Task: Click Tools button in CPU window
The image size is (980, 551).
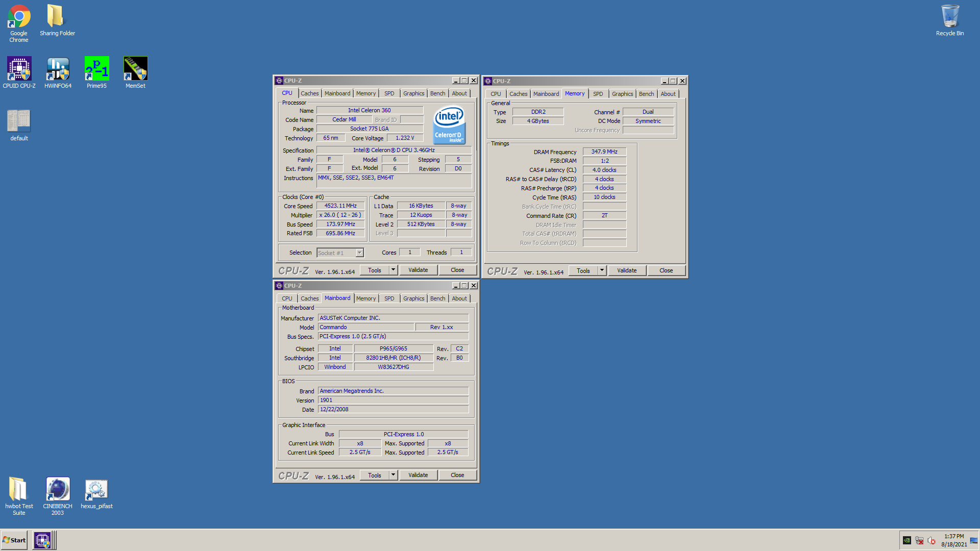Action: pos(375,270)
